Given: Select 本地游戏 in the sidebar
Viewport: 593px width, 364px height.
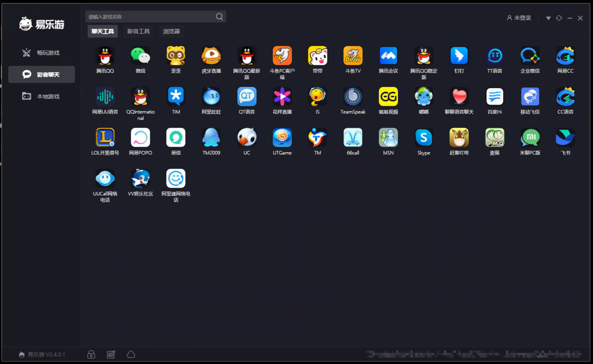Looking at the screenshot, I should (x=42, y=96).
